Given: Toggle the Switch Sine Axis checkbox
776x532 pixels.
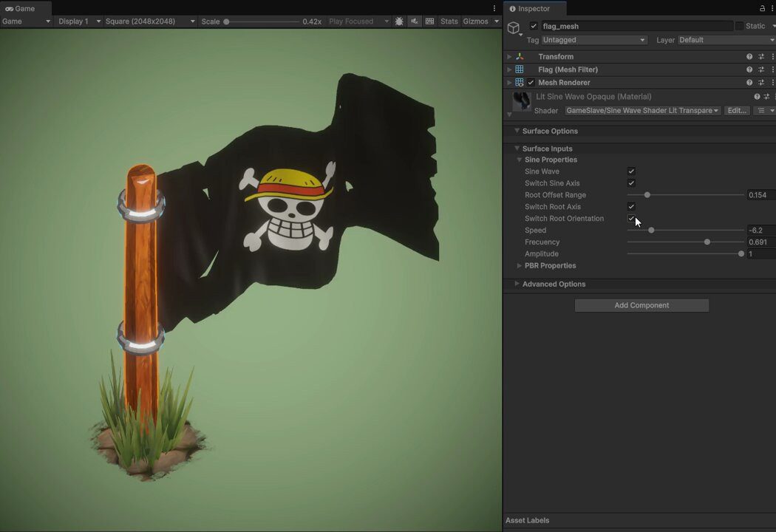Looking at the screenshot, I should (631, 183).
